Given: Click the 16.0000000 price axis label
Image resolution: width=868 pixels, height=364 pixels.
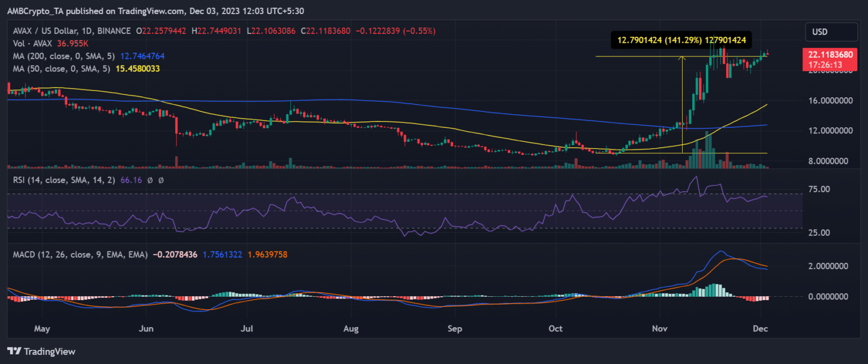Looking at the screenshot, I should pyautogui.click(x=828, y=101).
